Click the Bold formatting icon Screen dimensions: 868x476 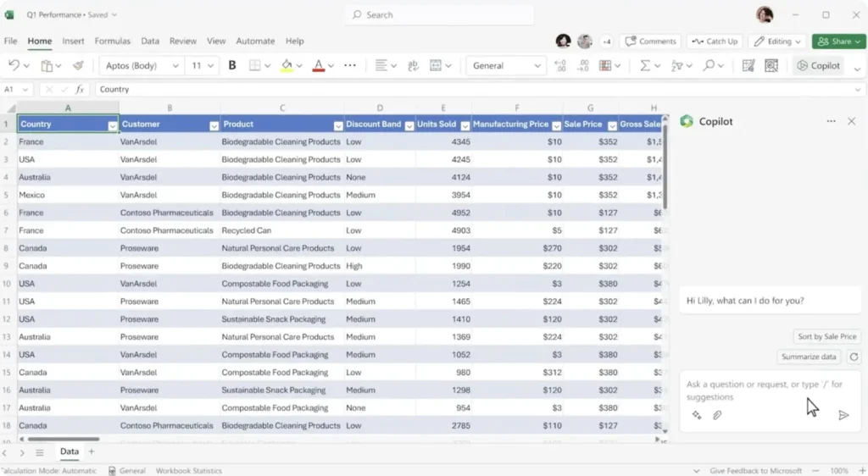pyautogui.click(x=232, y=65)
